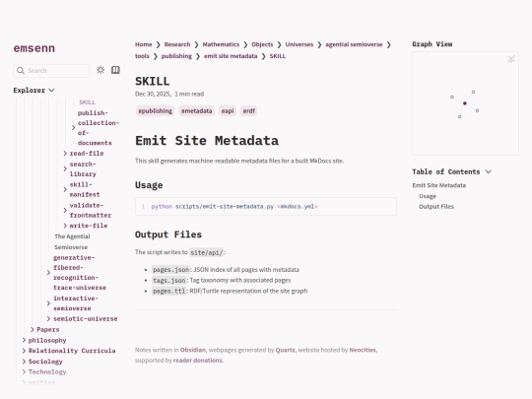
Task: Click the site/api/ inline code
Action: click(206, 252)
